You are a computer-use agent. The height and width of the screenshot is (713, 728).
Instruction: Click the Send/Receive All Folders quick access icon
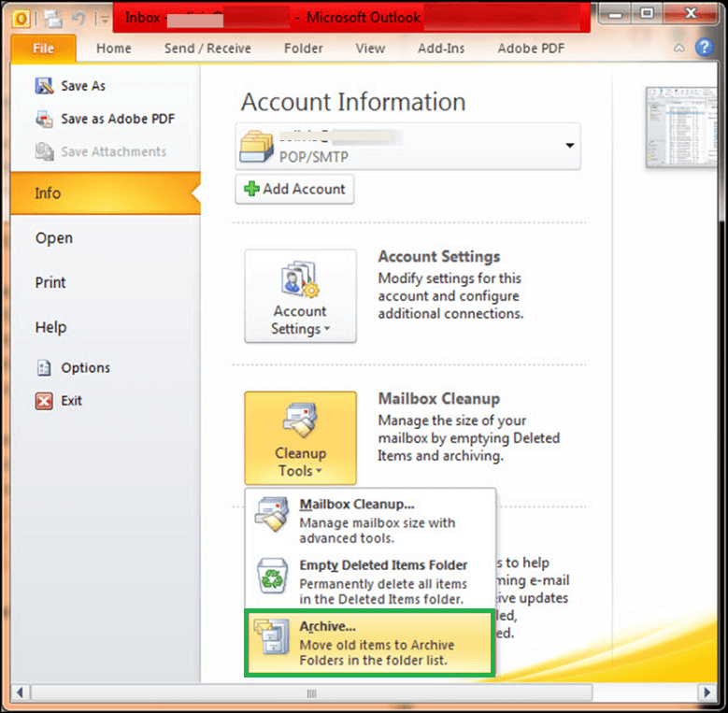[52, 19]
